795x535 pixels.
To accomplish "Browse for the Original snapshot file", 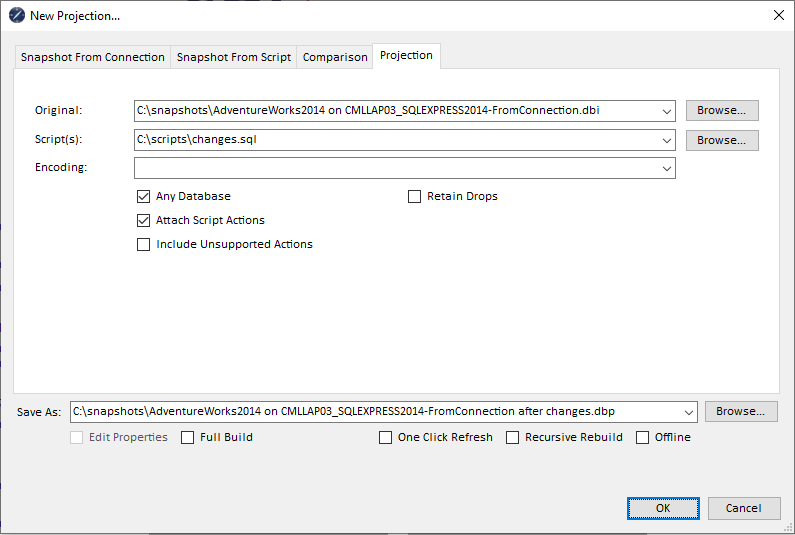I will pyautogui.click(x=722, y=110).
